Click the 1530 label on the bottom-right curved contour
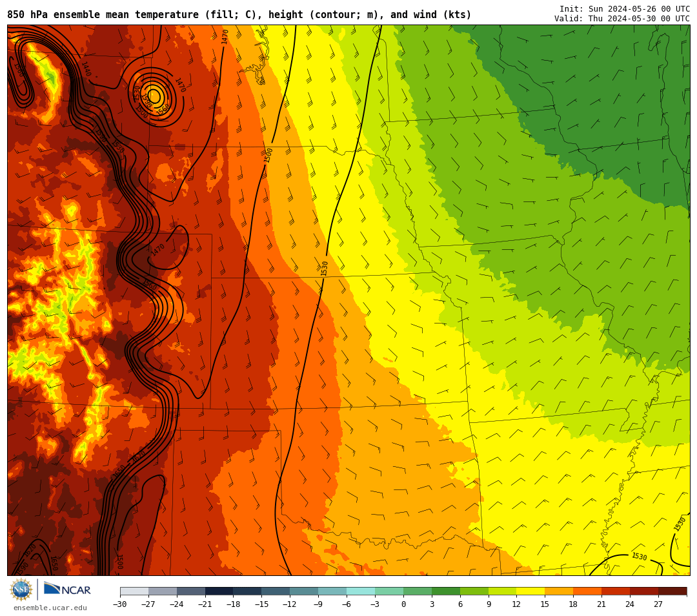The width and height of the screenshot is (697, 616). click(639, 557)
